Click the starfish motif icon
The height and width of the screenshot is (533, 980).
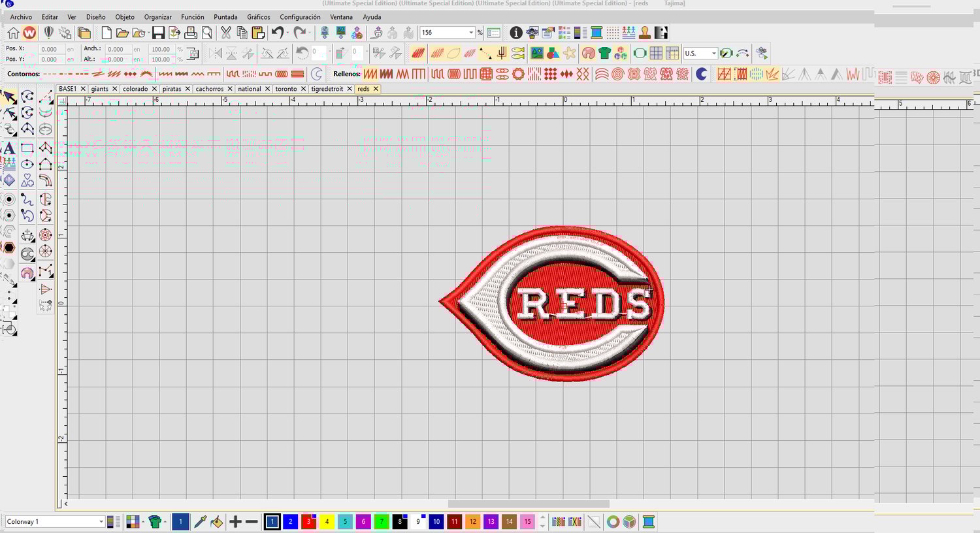(x=570, y=54)
